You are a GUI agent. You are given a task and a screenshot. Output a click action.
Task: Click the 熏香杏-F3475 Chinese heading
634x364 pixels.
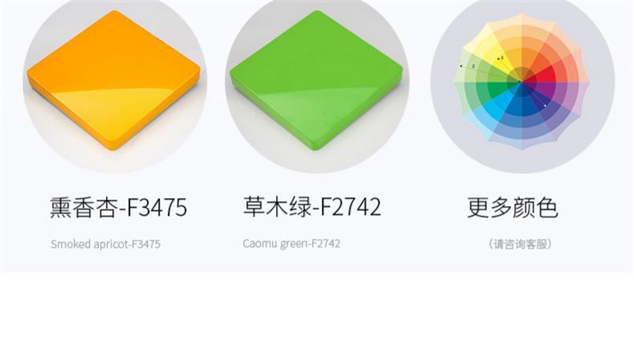(x=119, y=208)
